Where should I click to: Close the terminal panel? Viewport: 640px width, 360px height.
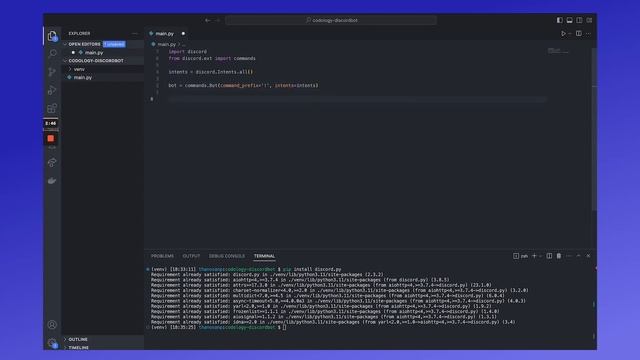(x=588, y=256)
